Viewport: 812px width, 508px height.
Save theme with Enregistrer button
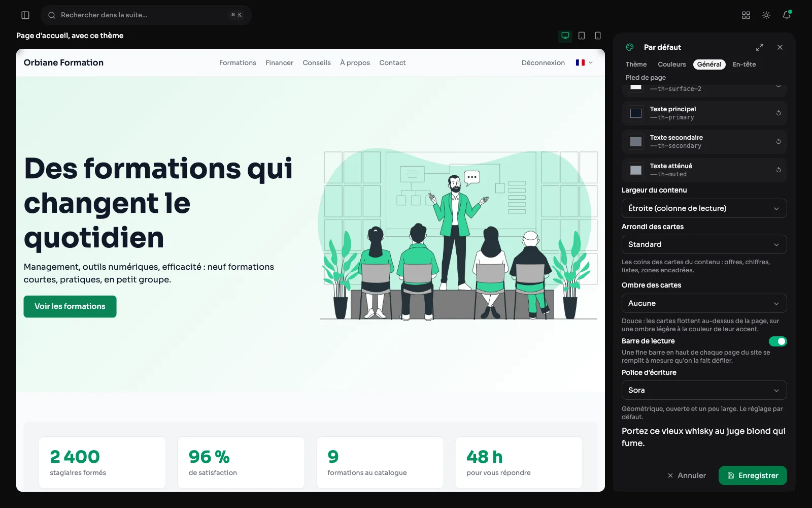pos(753,475)
